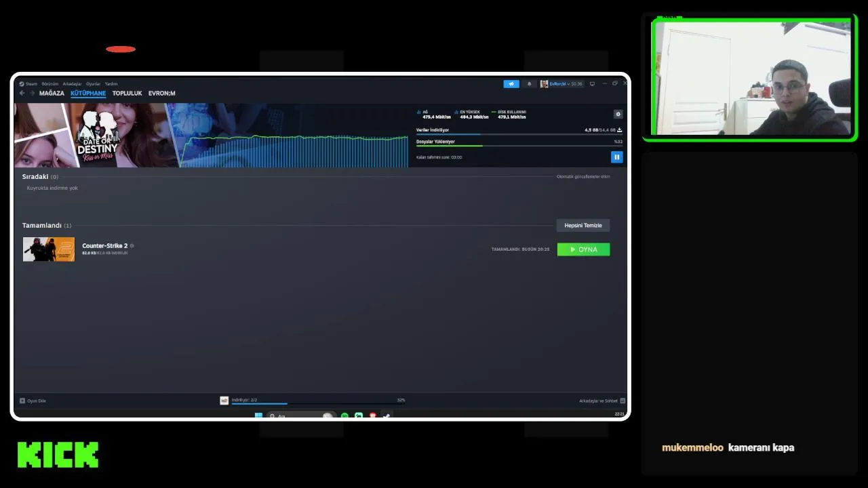
Task: Open the MAĞAZA tab
Action: tap(52, 94)
